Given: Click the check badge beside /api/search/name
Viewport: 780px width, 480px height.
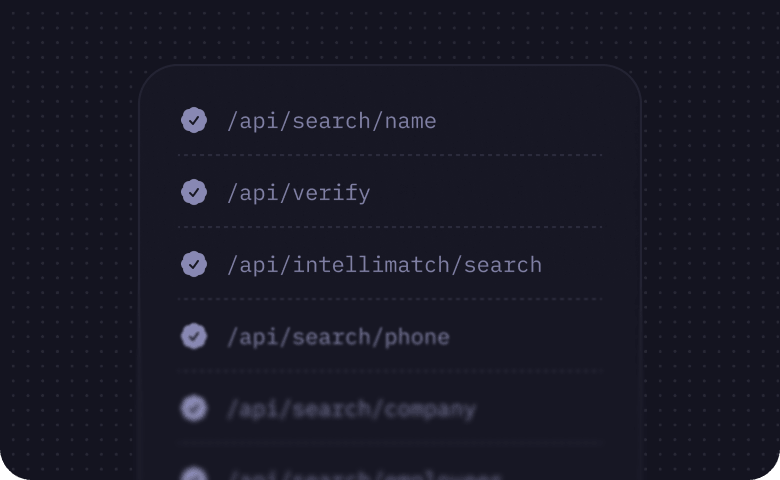Looking at the screenshot, I should point(194,120).
